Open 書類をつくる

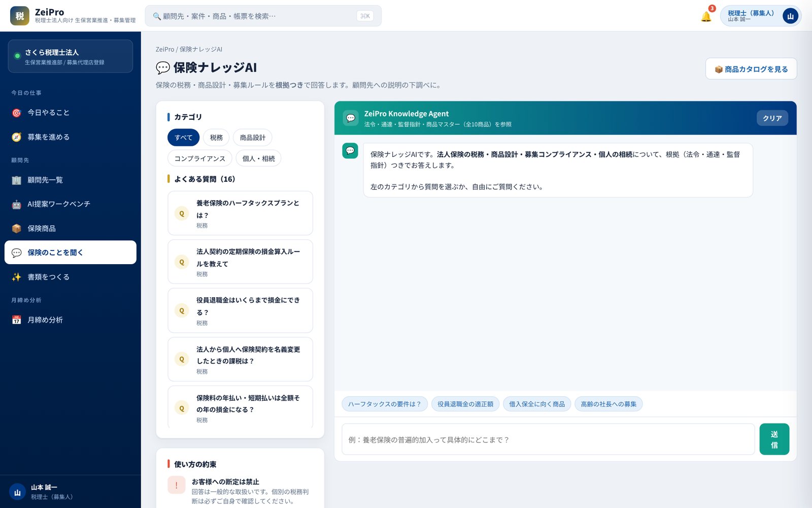pyautogui.click(x=71, y=277)
